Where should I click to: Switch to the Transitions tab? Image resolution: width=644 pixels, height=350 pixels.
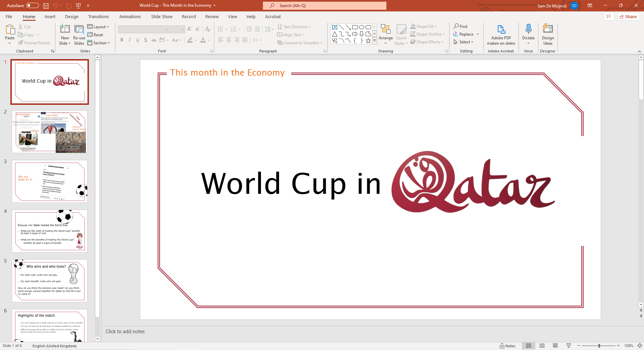pyautogui.click(x=99, y=16)
